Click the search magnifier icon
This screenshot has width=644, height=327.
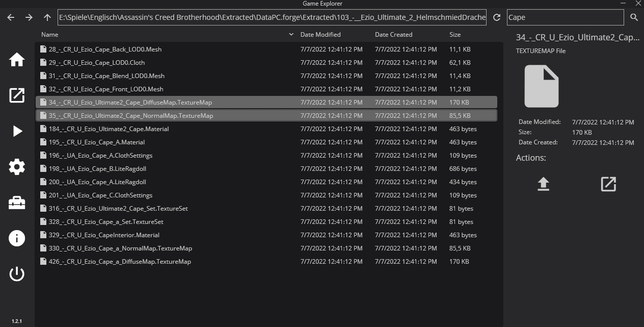[x=634, y=17]
